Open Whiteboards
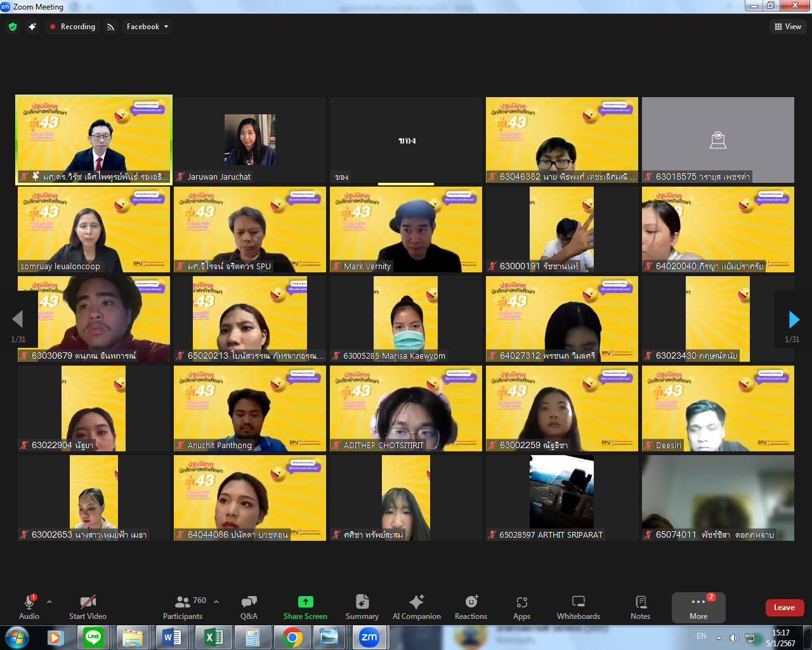This screenshot has height=650, width=812. click(578, 607)
